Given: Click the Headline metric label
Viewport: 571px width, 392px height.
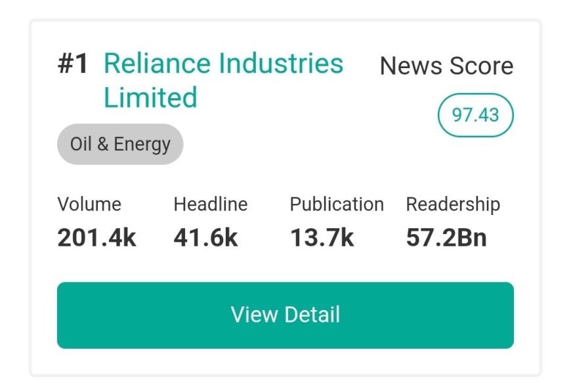Looking at the screenshot, I should [x=211, y=204].
